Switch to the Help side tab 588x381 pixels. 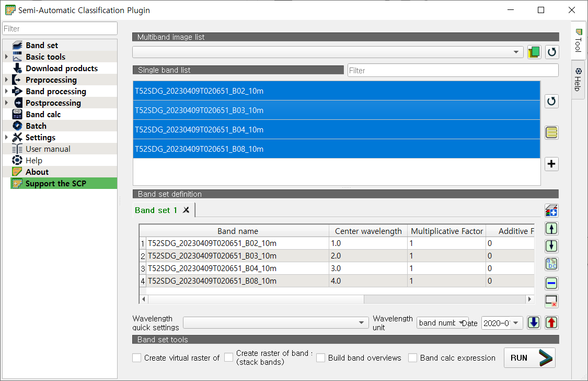[578, 80]
